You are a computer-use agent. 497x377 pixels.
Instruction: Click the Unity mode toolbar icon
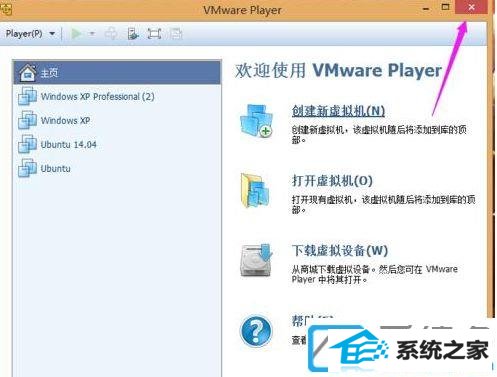point(176,34)
